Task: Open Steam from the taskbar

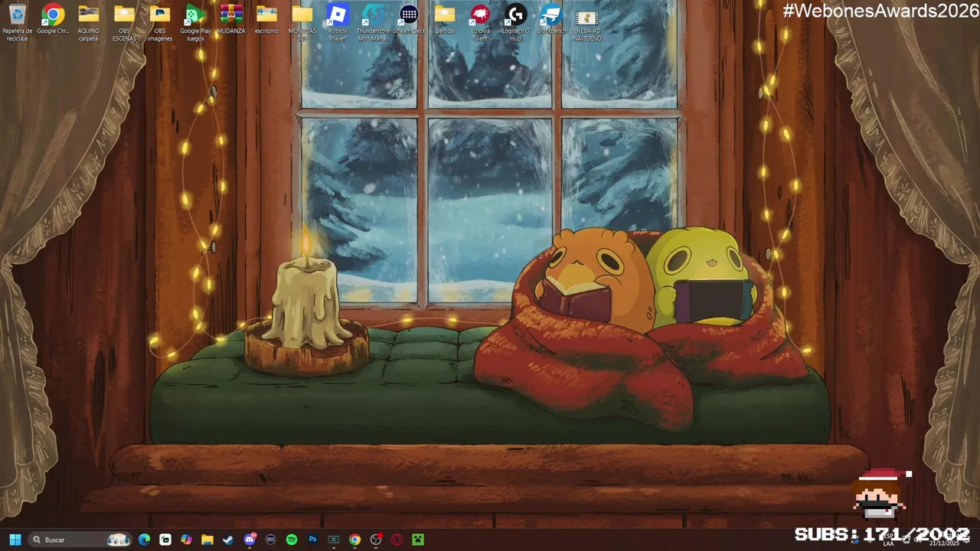Action: click(228, 540)
